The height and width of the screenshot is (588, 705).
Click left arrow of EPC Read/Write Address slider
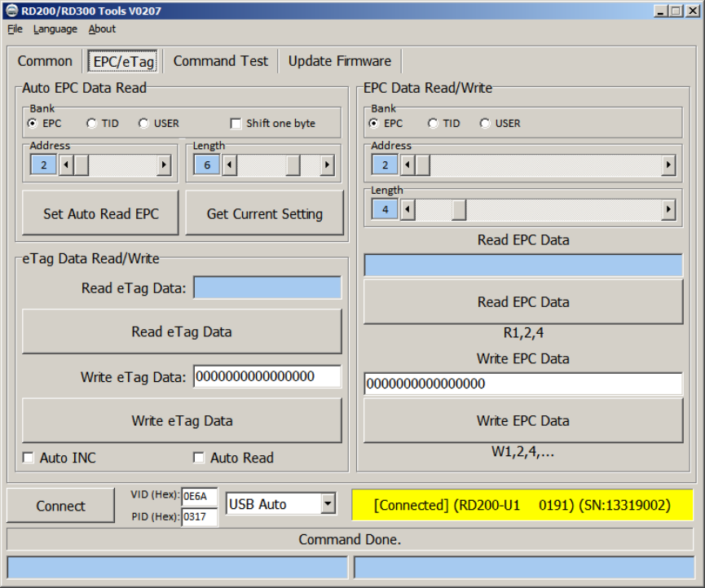click(x=408, y=165)
